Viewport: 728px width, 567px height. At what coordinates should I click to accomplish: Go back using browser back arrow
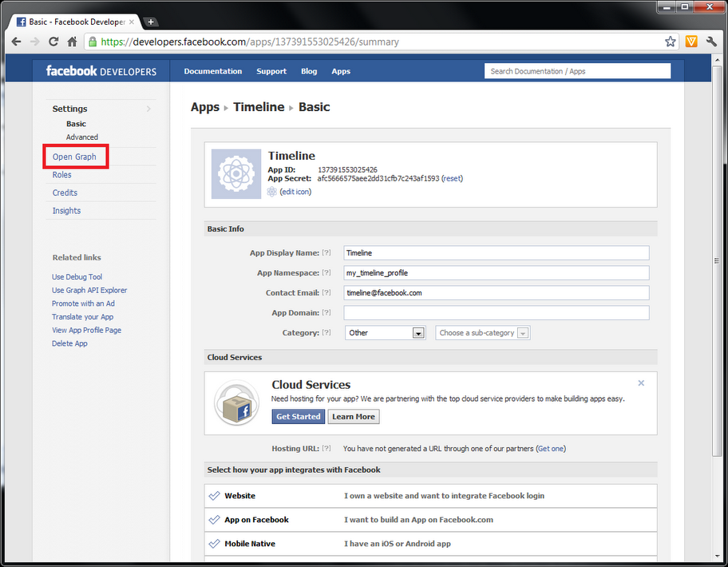click(x=16, y=42)
